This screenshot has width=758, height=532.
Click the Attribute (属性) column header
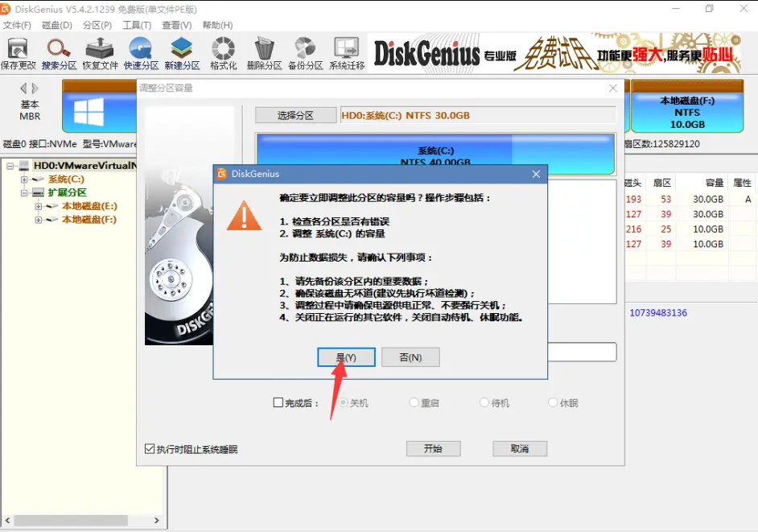[x=742, y=183]
